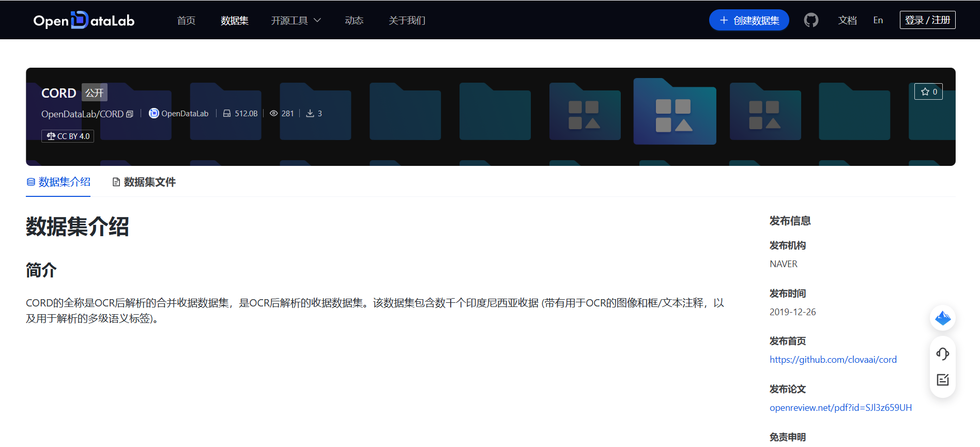Open 文档 documentation link
This screenshot has width=980, height=447.
847,20
